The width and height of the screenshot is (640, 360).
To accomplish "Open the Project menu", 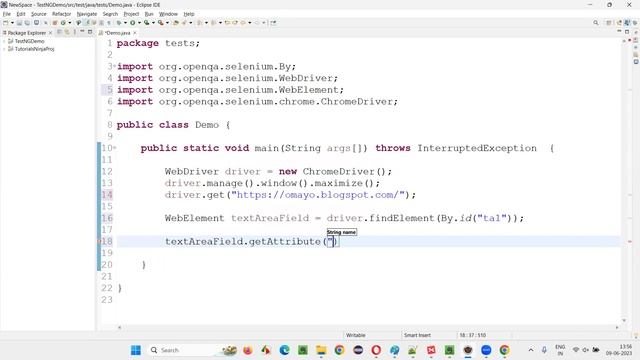I will coord(131,14).
